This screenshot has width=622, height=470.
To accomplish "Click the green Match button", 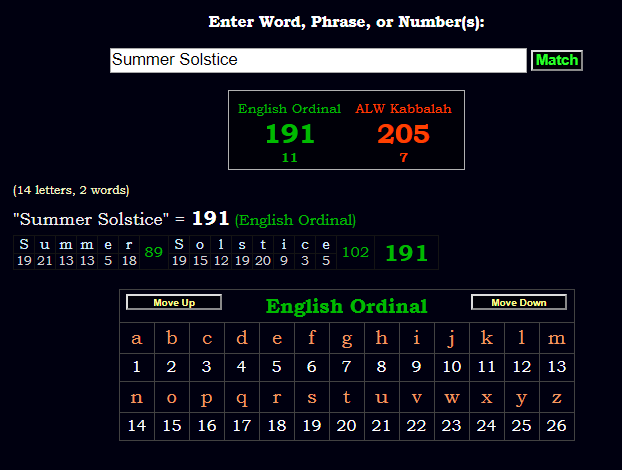I will [556, 60].
